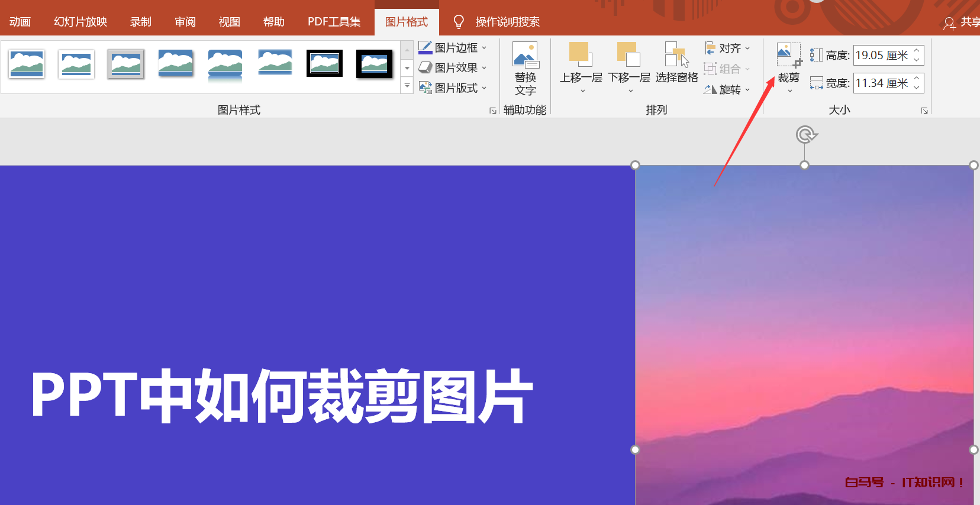Open the Size (大小) dialog launcher
980x505 pixels.
[x=924, y=111]
